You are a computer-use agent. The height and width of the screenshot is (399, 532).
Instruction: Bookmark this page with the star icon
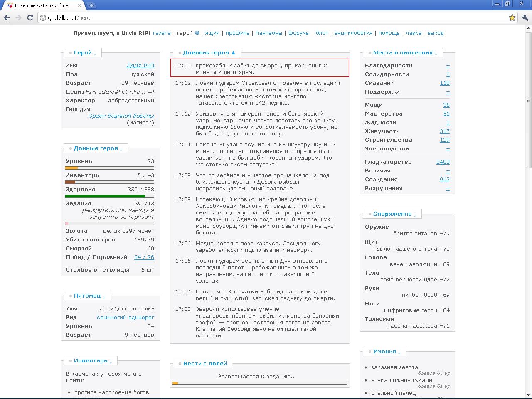[x=512, y=17]
